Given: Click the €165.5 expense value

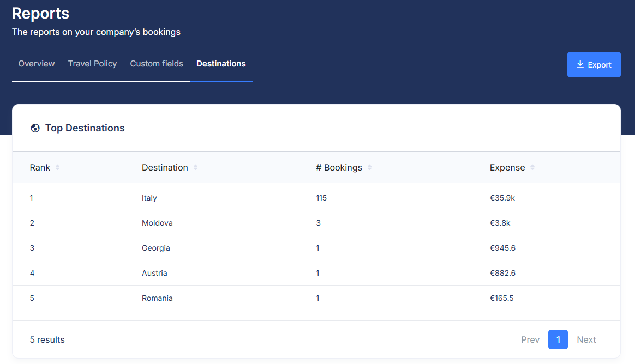Looking at the screenshot, I should (x=501, y=298).
